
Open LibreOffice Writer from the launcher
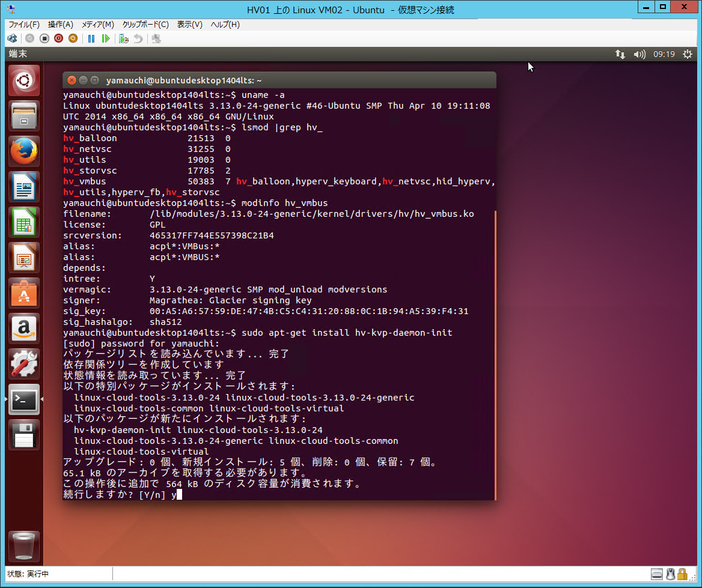click(x=24, y=187)
